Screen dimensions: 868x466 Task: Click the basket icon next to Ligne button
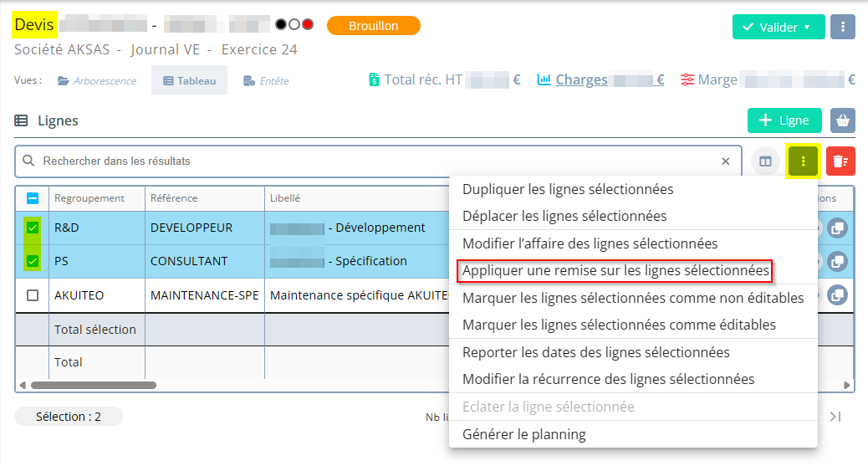[842, 120]
